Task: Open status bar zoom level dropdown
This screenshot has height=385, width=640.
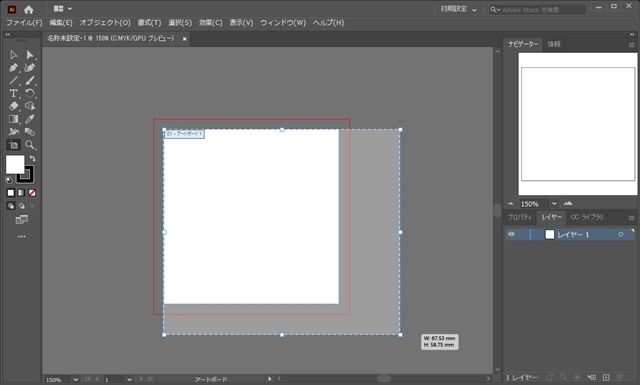Action: (76, 379)
